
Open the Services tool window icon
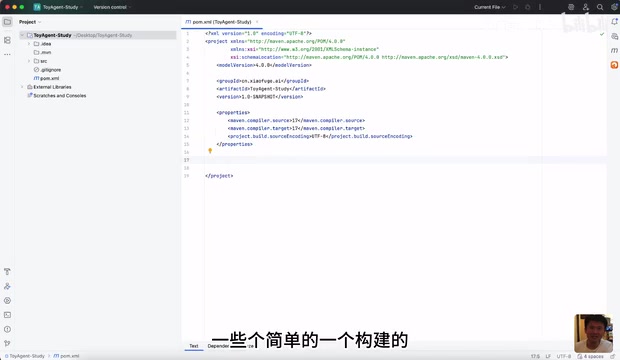(x=7, y=301)
